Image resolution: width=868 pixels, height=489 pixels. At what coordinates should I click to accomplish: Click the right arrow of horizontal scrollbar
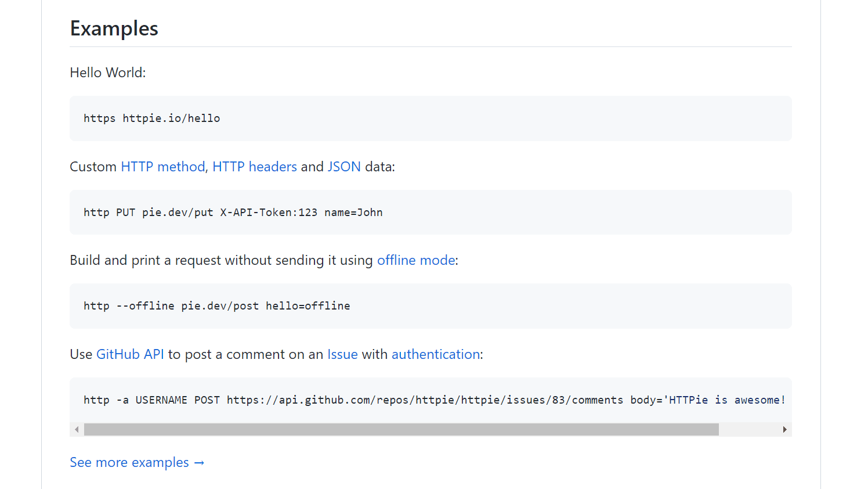[784, 430]
